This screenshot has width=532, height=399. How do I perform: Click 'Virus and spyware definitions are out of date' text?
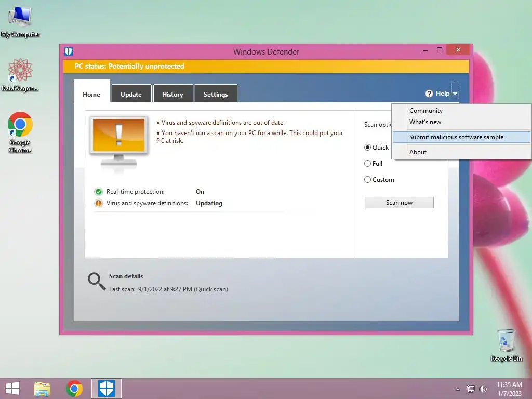[x=223, y=123]
